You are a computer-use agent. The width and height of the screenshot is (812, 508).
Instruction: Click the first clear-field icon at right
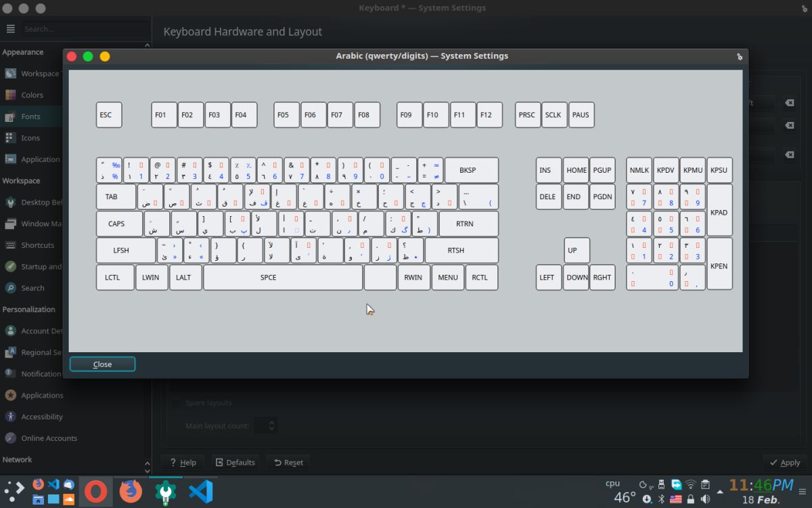point(789,103)
